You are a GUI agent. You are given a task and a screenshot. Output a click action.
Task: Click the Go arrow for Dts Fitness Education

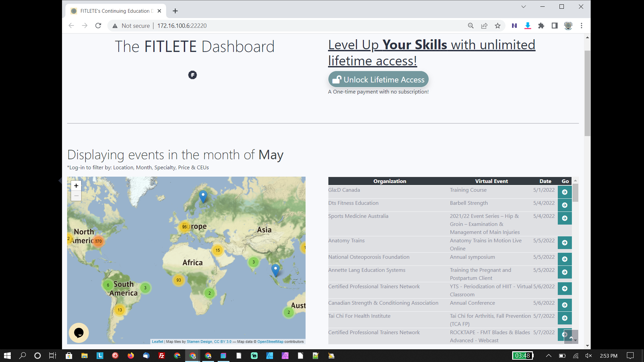tap(565, 205)
